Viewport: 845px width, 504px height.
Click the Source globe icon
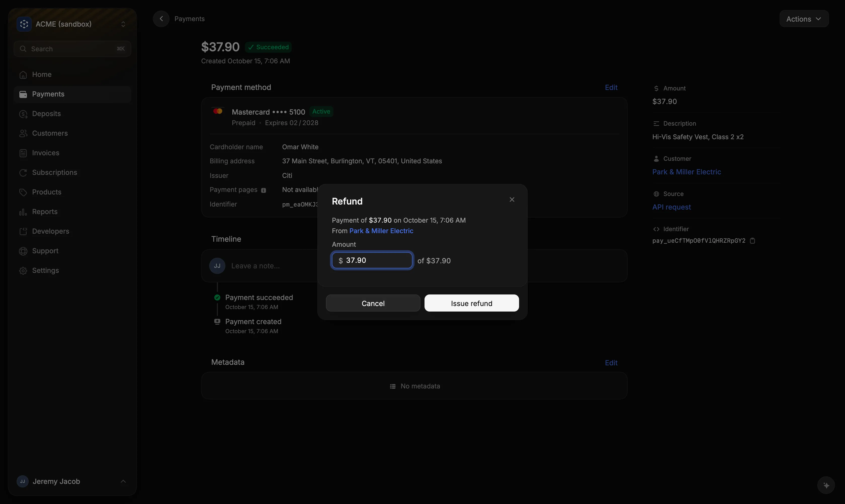tap(656, 194)
